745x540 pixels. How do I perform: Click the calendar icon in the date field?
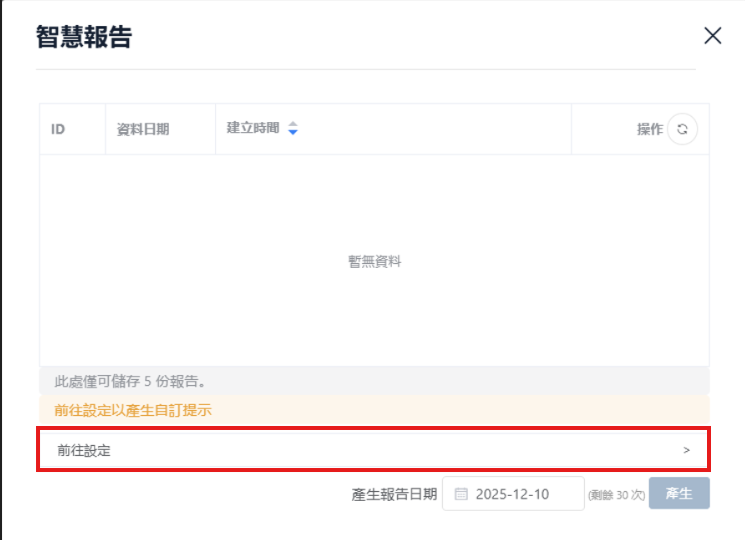point(461,494)
